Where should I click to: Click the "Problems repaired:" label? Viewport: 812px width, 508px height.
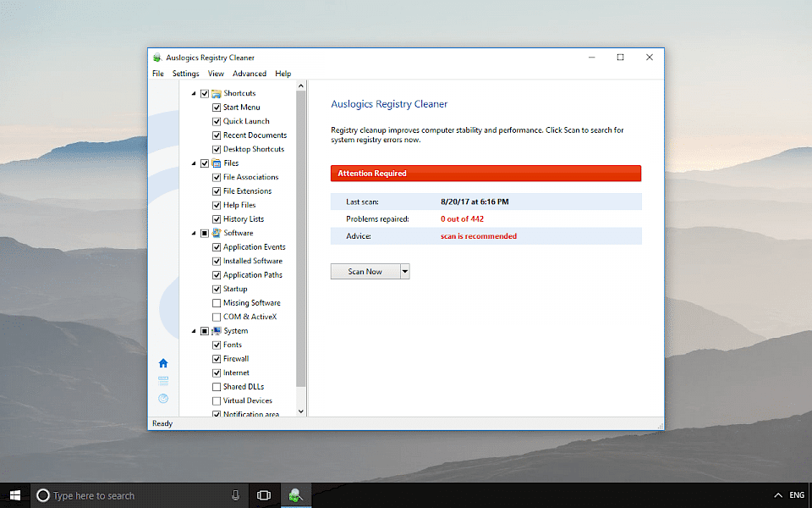(x=377, y=218)
